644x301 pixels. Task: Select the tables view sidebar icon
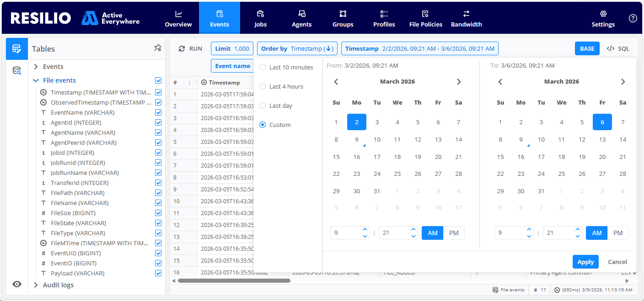(17, 48)
